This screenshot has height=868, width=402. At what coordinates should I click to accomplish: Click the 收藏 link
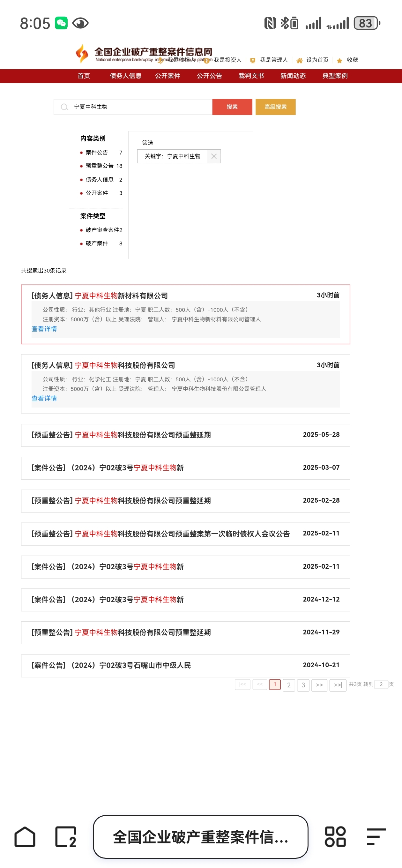353,60
